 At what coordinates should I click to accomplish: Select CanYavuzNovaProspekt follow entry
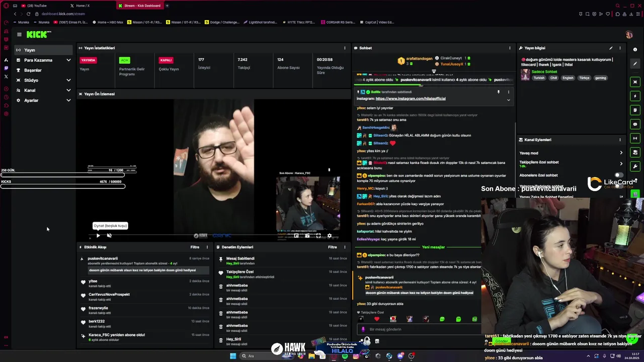coord(144,296)
